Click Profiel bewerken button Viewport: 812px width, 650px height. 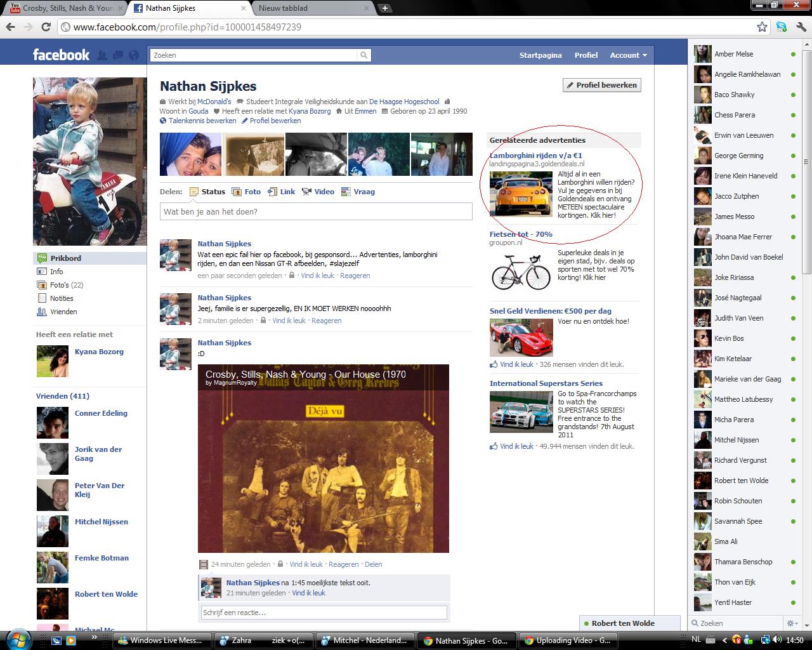[x=602, y=85]
